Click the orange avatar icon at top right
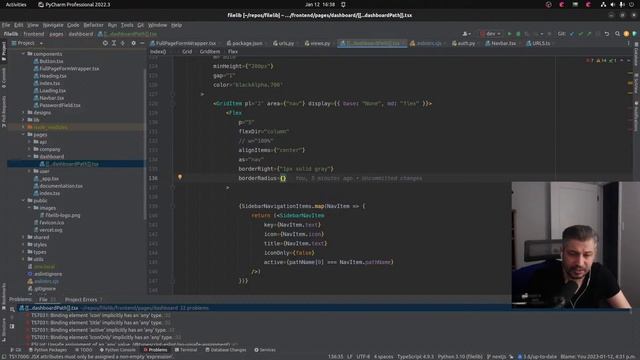The image size is (640, 360). point(626,34)
